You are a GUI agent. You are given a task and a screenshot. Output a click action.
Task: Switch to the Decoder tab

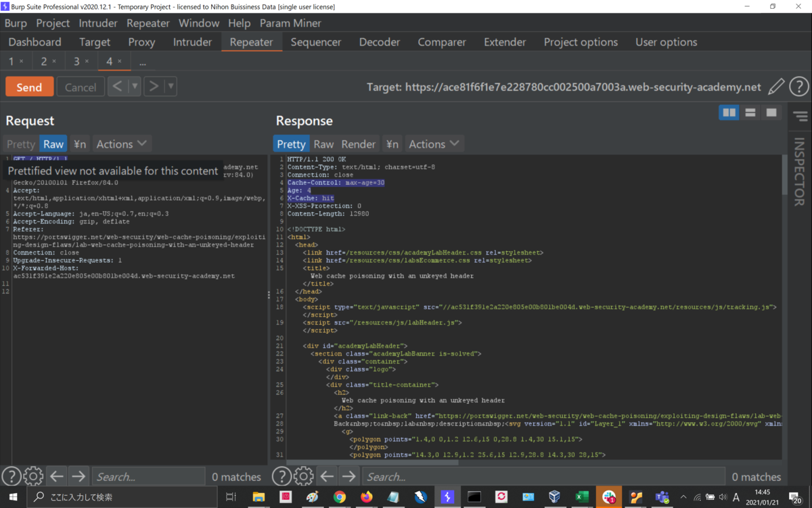[380, 42]
